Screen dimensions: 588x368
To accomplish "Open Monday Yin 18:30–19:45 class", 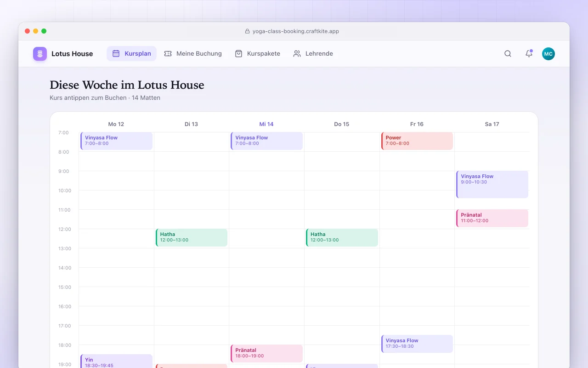I will tap(116, 362).
